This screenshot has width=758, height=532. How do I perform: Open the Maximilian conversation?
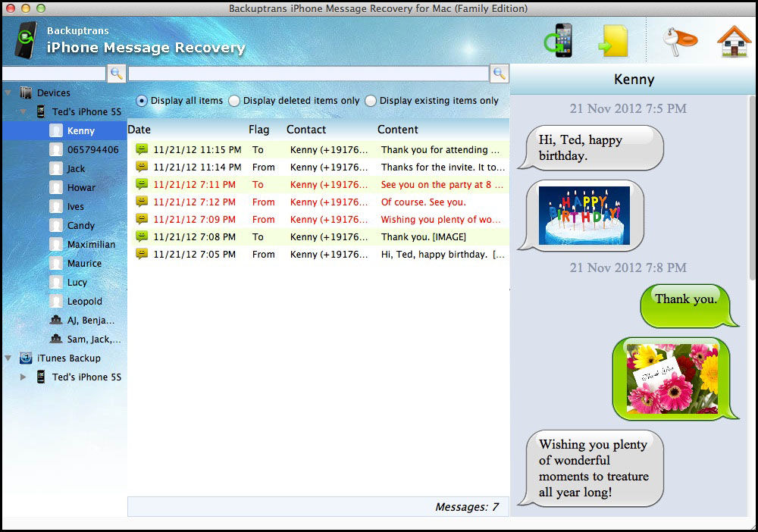(91, 244)
